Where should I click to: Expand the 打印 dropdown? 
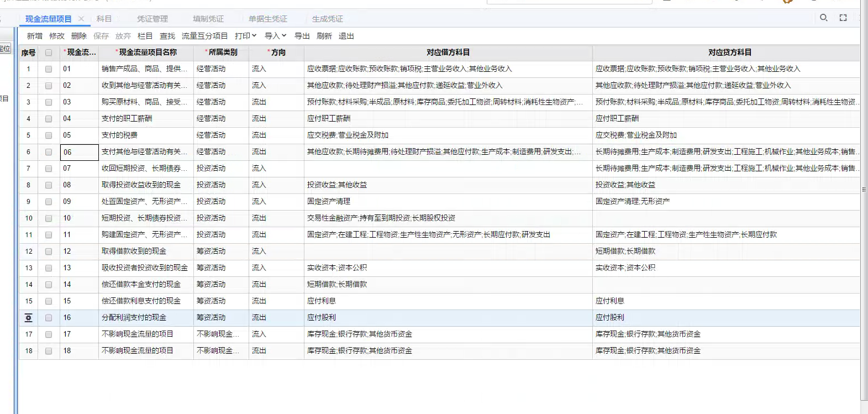pyautogui.click(x=246, y=36)
